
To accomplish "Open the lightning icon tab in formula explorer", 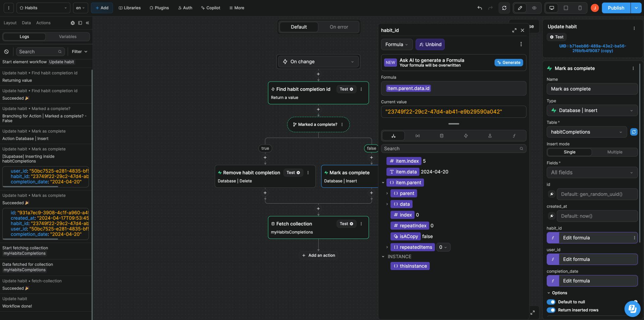I will (x=466, y=136).
